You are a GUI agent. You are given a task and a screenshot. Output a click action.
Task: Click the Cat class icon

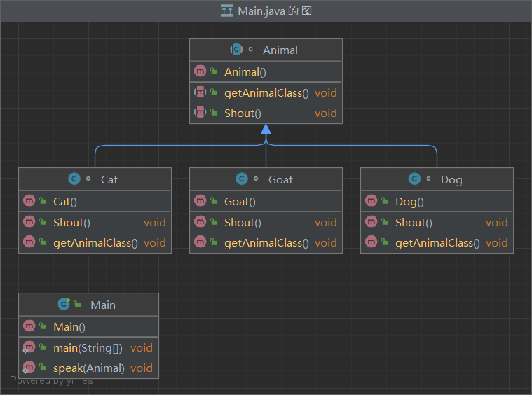click(x=74, y=179)
